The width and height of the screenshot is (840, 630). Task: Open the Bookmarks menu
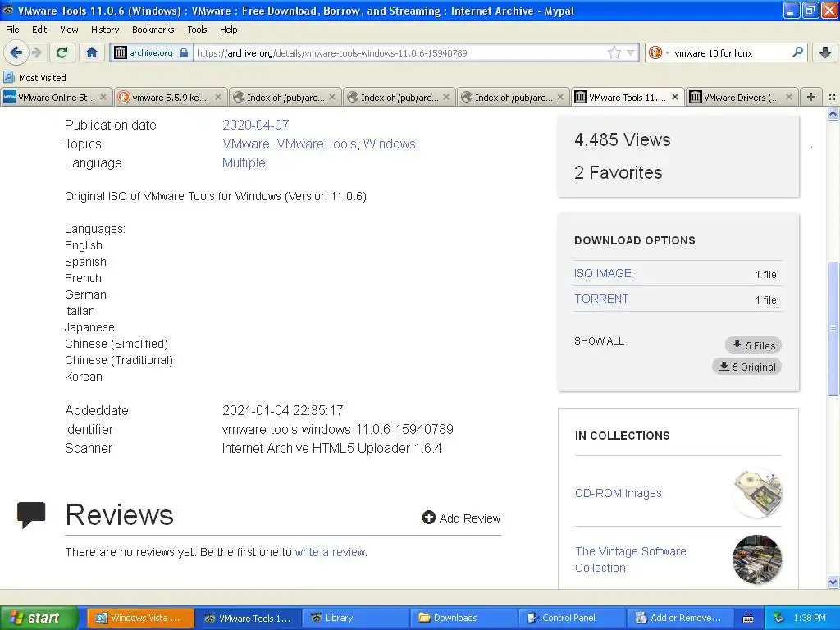tap(153, 30)
